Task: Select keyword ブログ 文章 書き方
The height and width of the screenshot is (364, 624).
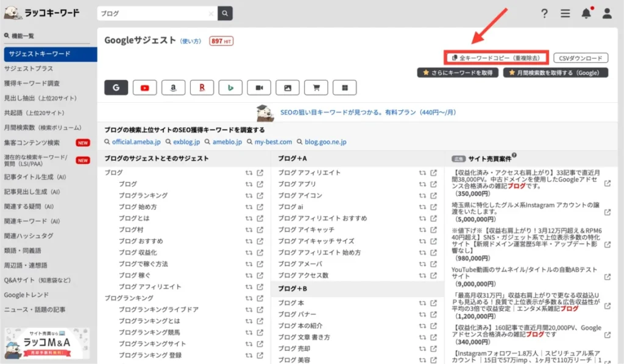Action: pyautogui.click(x=304, y=337)
